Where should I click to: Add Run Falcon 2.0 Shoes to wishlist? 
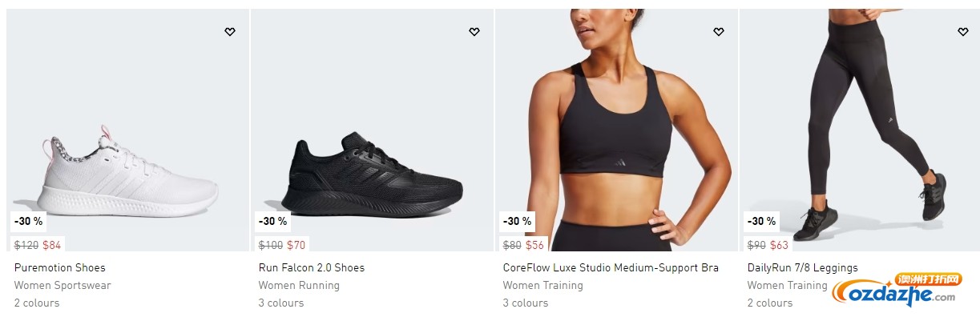pos(474,32)
